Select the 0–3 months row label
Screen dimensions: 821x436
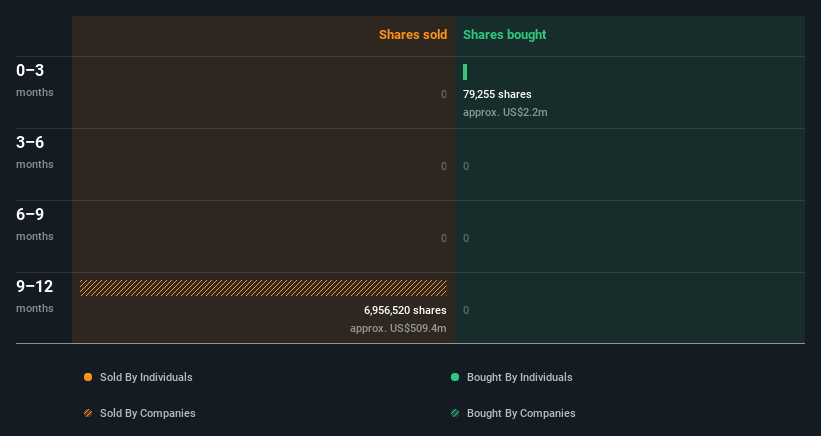click(x=35, y=80)
